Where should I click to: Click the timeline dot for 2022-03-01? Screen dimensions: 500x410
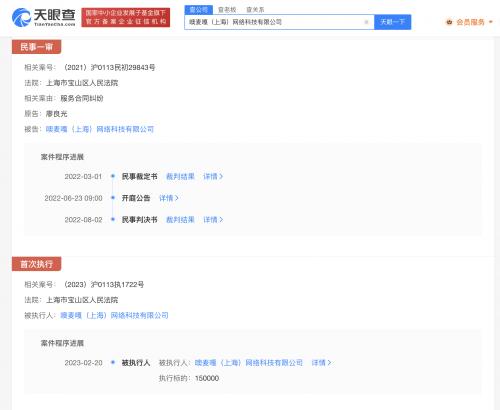click(x=113, y=176)
